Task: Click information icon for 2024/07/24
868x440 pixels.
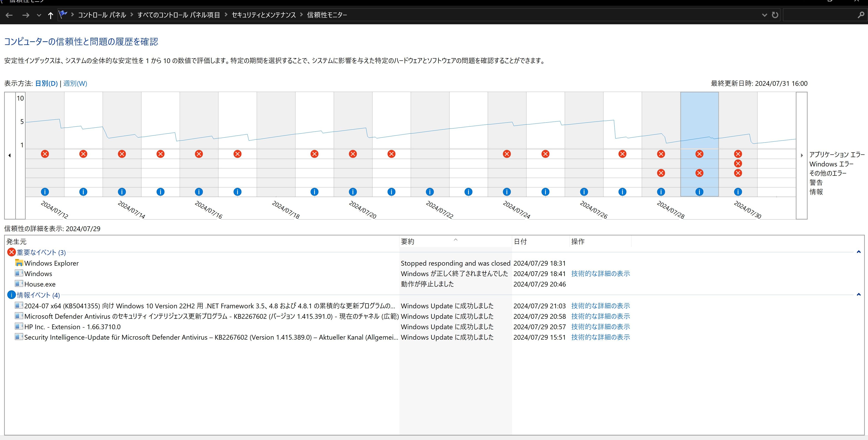Action: click(x=507, y=192)
